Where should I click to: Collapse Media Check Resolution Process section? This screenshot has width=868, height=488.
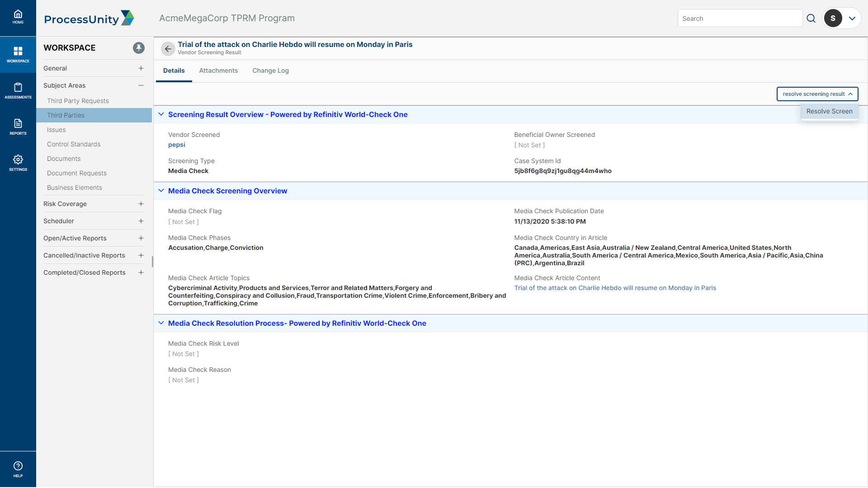pyautogui.click(x=161, y=323)
